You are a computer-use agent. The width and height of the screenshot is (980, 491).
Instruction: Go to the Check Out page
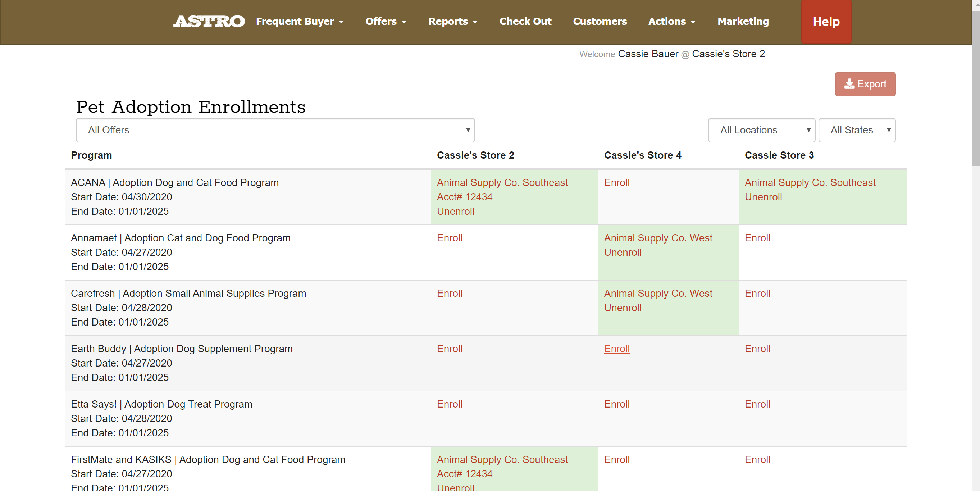525,22
